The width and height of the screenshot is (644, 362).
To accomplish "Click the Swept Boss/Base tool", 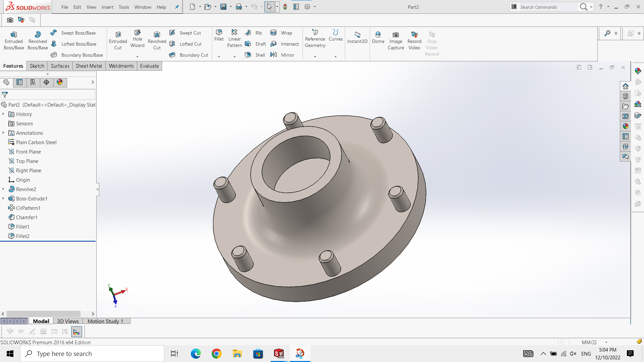I will pos(73,33).
